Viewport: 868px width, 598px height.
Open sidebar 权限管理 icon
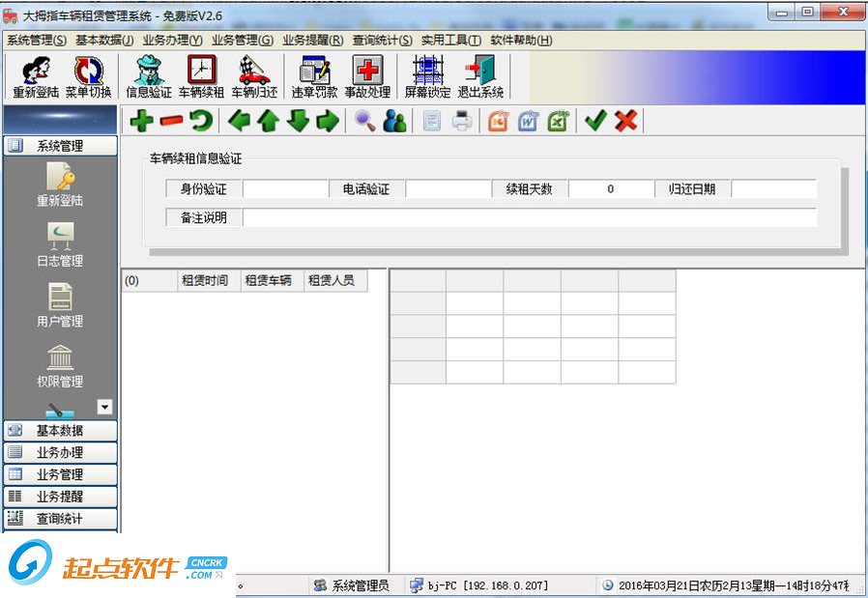pos(60,365)
